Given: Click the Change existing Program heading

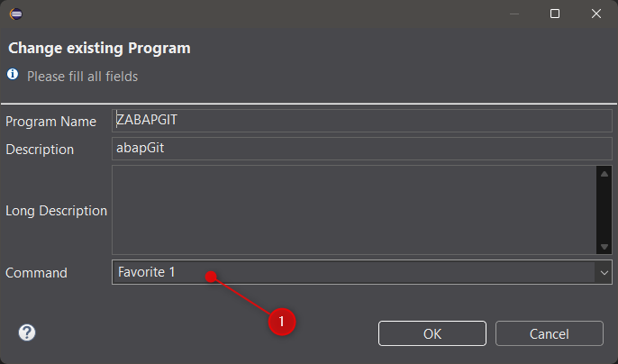Looking at the screenshot, I should point(99,48).
